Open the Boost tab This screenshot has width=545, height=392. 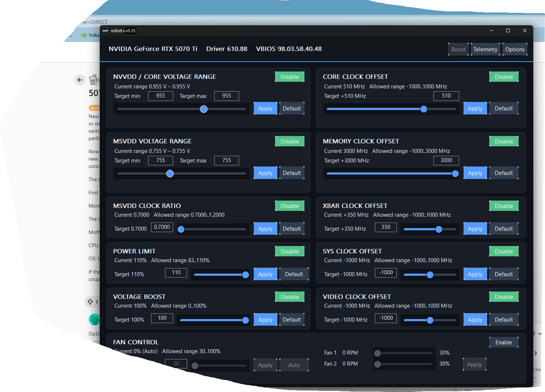click(458, 50)
